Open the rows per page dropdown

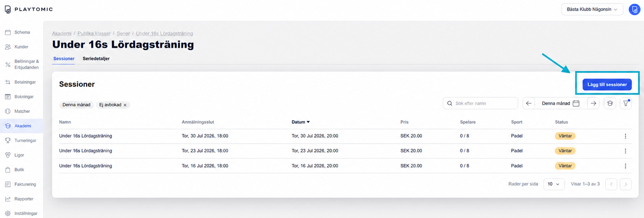[x=554, y=184]
